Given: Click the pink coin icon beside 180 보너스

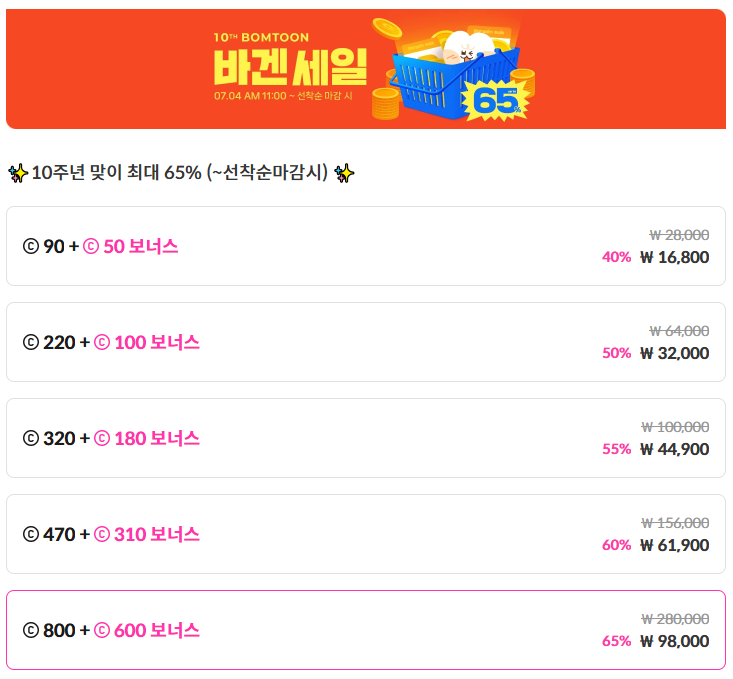Looking at the screenshot, I should coord(102,439).
